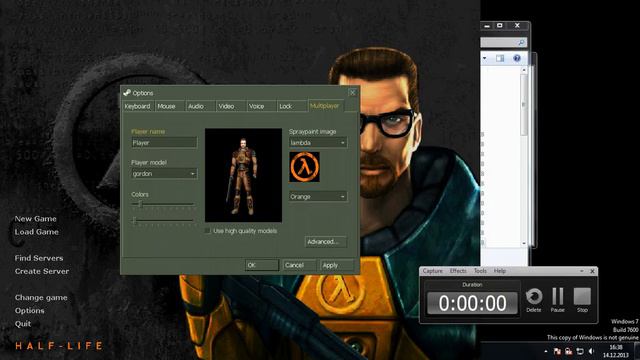This screenshot has width=640, height=360.
Task: Click New Game in main menu
Action: 36,219
